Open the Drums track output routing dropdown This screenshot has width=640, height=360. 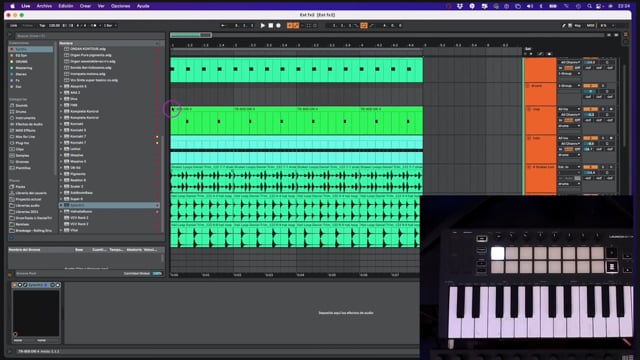pyautogui.click(x=569, y=86)
